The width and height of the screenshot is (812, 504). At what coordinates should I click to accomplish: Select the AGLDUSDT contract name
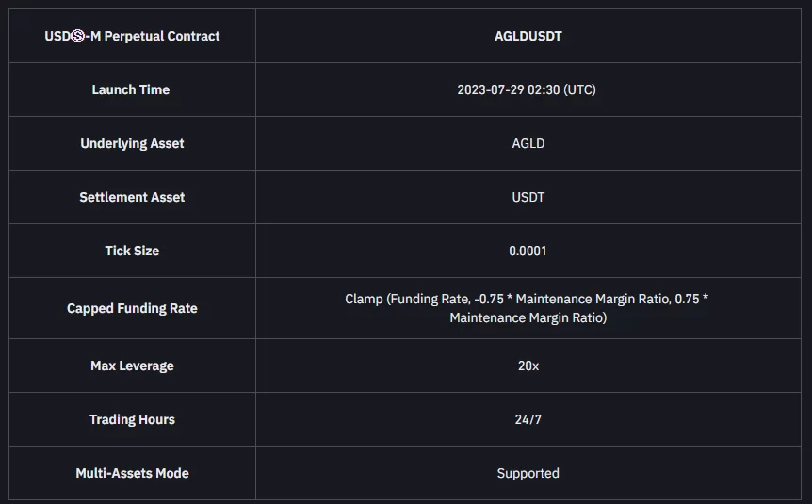point(528,36)
